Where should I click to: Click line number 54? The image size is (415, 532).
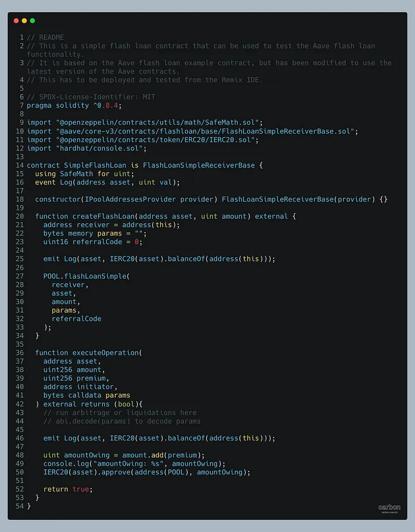[x=20, y=506]
